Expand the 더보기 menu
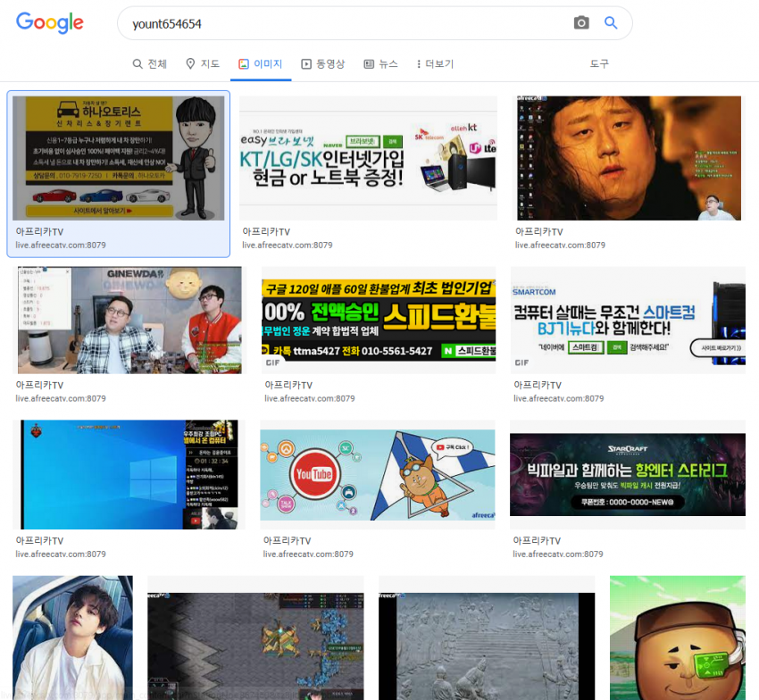The height and width of the screenshot is (700, 759). pyautogui.click(x=435, y=64)
